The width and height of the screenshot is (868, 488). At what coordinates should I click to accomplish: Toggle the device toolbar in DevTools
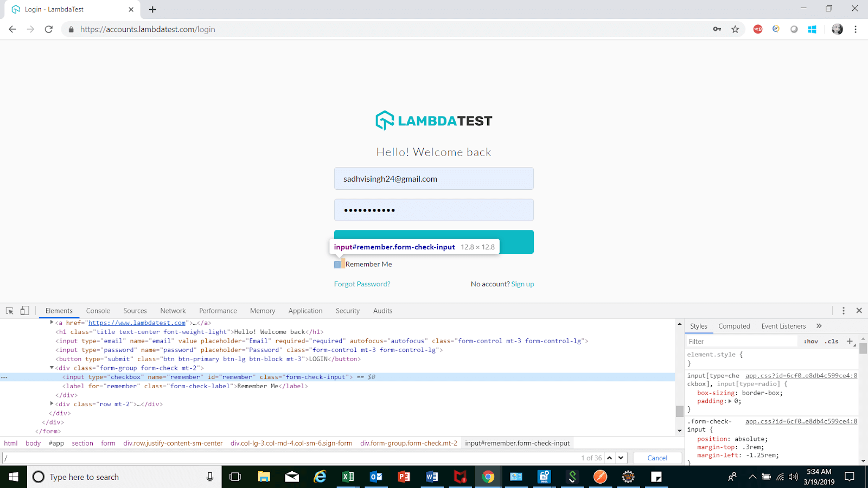click(24, 310)
